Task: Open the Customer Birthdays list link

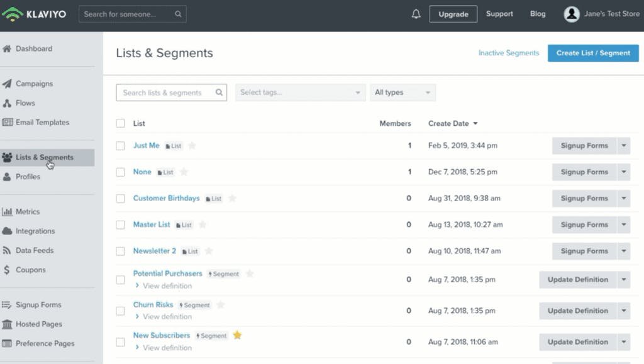Action: [x=166, y=198]
